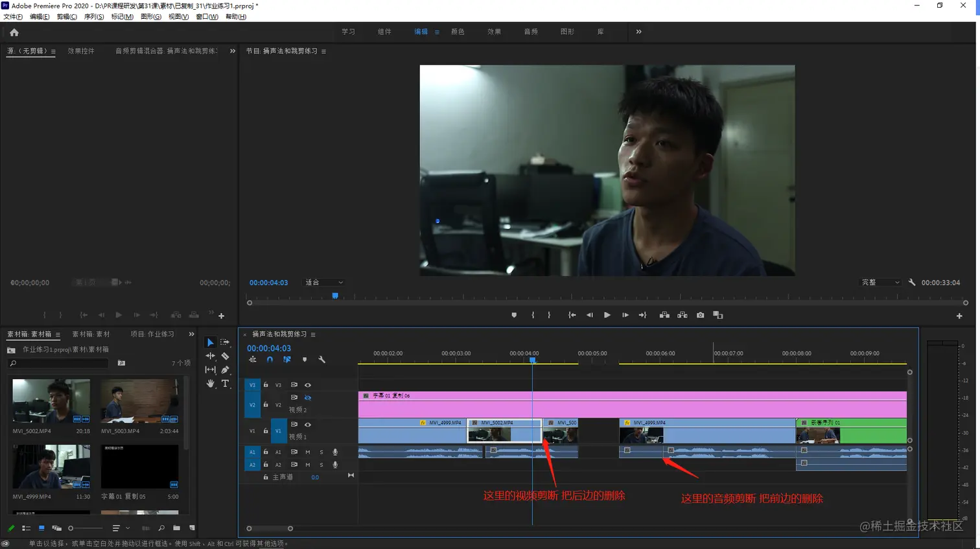980x549 pixels.
Task: Select the Track Select Forward tool
Action: click(225, 342)
